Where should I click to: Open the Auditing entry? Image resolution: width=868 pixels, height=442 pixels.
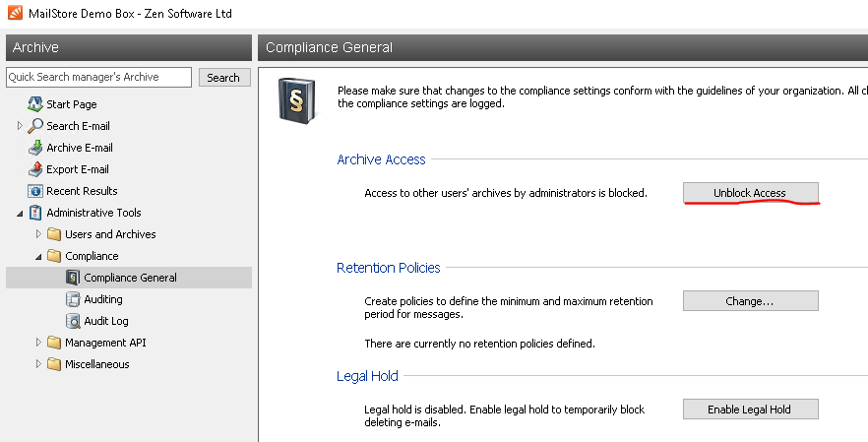pyautogui.click(x=103, y=299)
